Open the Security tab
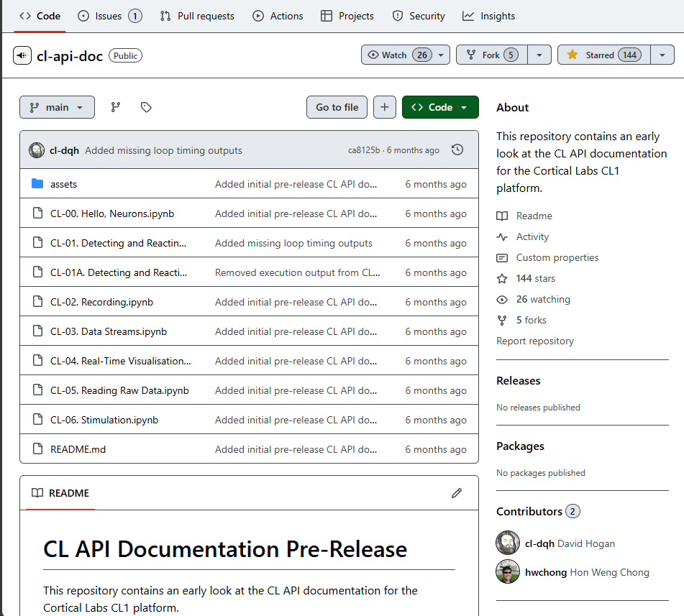The width and height of the screenshot is (684, 616). [x=419, y=16]
